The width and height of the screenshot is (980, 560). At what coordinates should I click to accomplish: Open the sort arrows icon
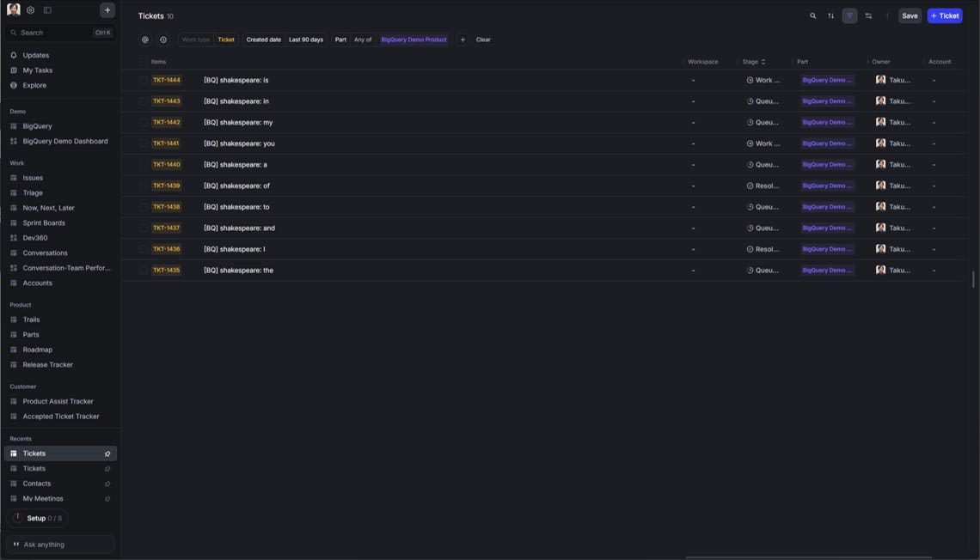coord(831,15)
